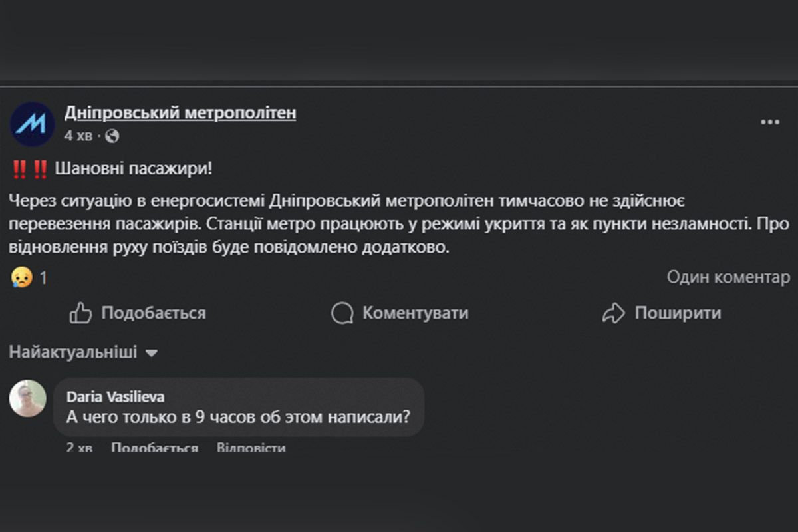Screen dimensions: 798x532
Task: Expand post options with the ellipsis control
Action: 770,122
